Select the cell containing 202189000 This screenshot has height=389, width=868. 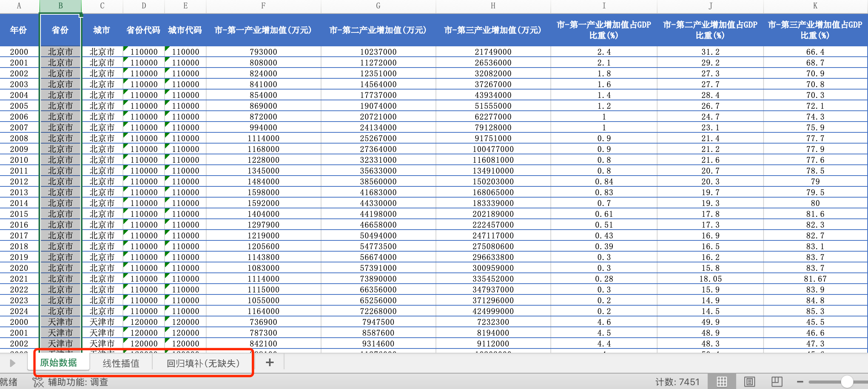point(493,214)
